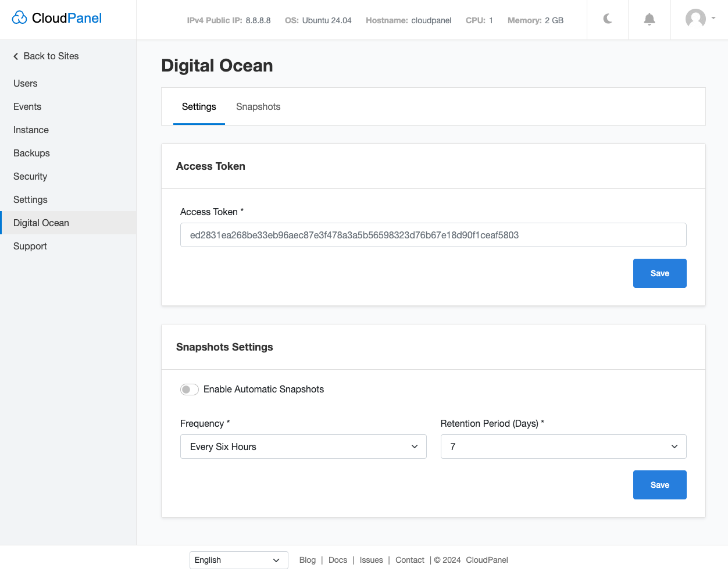Open notifications via the bell icon
Viewport: 728px width, 575px height.
point(650,19)
